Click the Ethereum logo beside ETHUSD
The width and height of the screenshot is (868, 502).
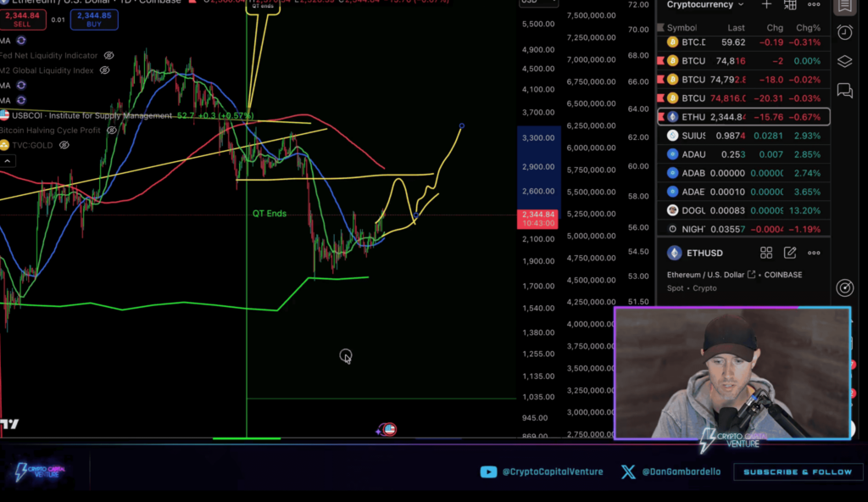click(x=674, y=254)
